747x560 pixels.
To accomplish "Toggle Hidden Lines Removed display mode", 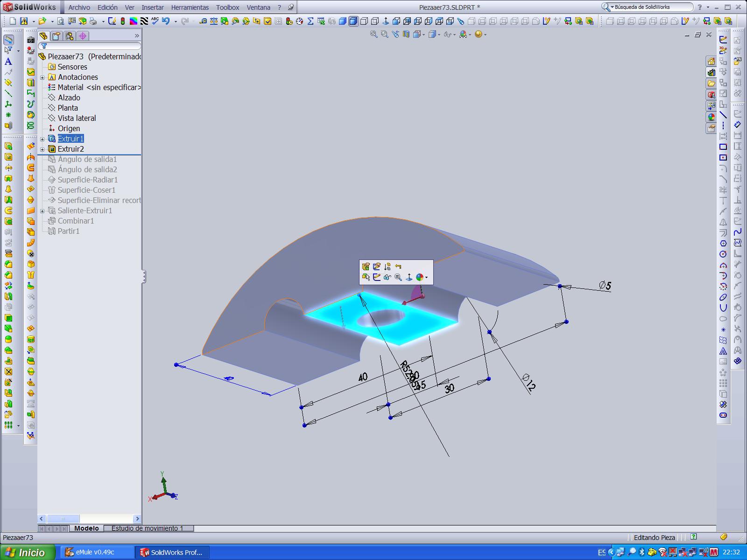I will click(364, 21).
